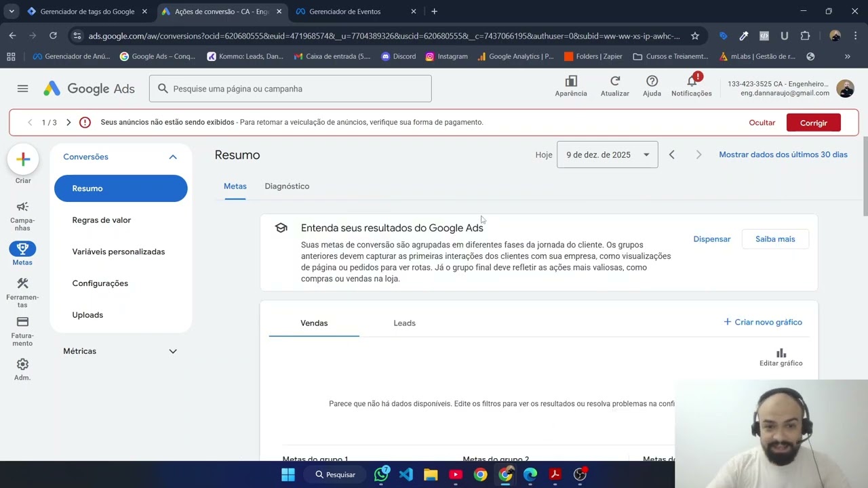The height and width of the screenshot is (488, 868).
Task: Open VS Code from the taskbar
Action: coord(406,474)
